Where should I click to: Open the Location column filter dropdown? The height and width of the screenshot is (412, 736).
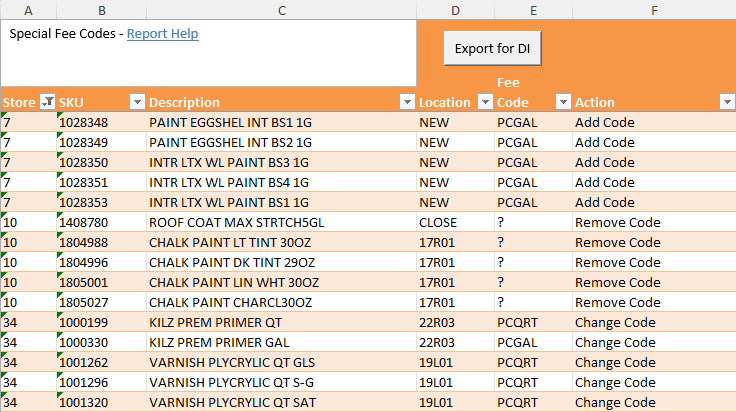(485, 101)
